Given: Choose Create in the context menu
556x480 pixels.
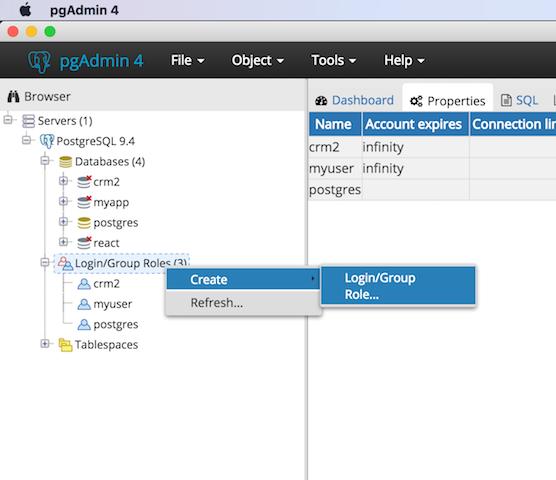Looking at the screenshot, I should (243, 279).
